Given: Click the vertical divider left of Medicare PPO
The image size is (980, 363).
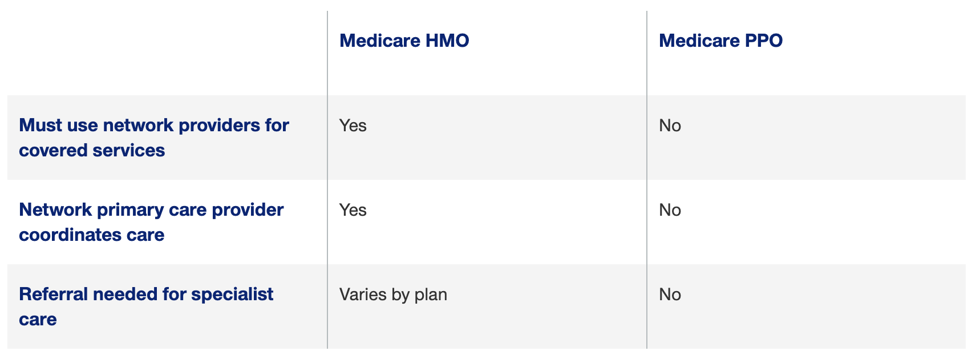Looking at the screenshot, I should pos(647,180).
